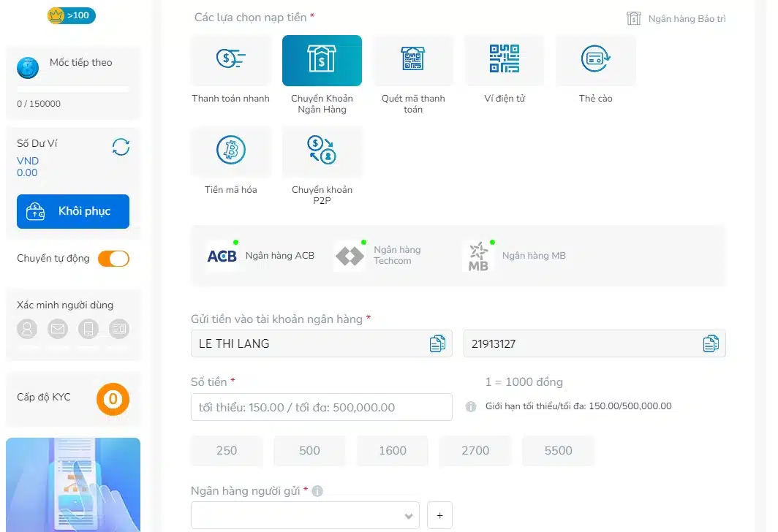Select Ngân hàng Techcom bank

pos(379,256)
